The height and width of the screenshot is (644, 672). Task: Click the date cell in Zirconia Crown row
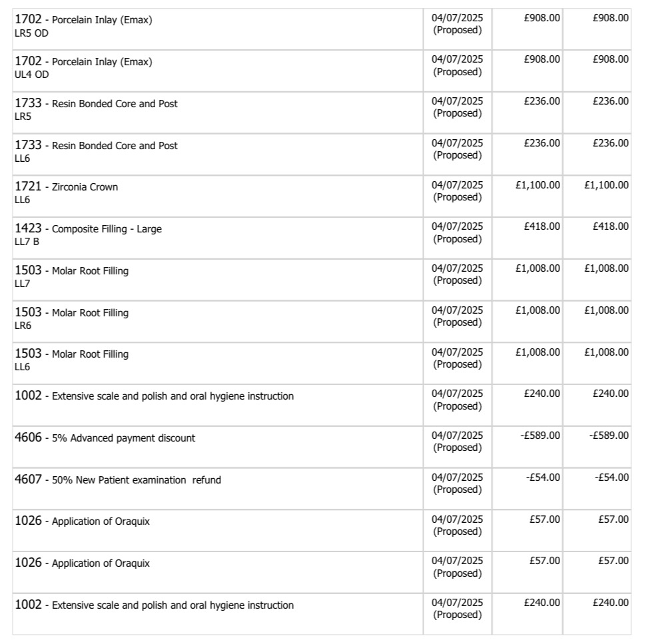[x=458, y=190]
